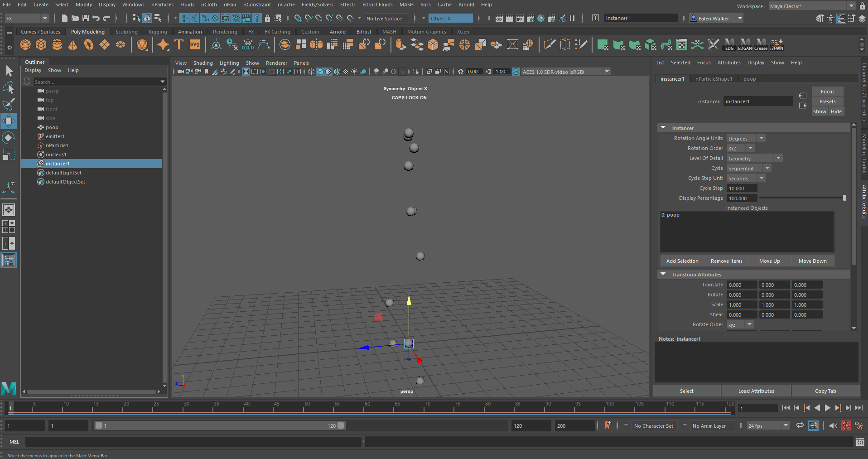The height and width of the screenshot is (459, 868).
Task: Select emitter1 in the Outliner
Action: 55,136
